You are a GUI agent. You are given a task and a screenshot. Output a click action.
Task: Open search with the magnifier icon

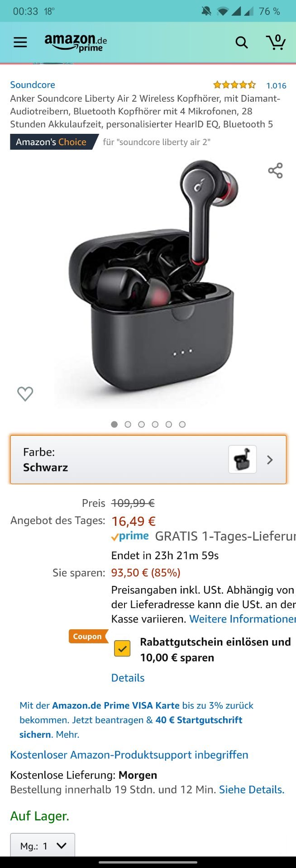coord(242,42)
